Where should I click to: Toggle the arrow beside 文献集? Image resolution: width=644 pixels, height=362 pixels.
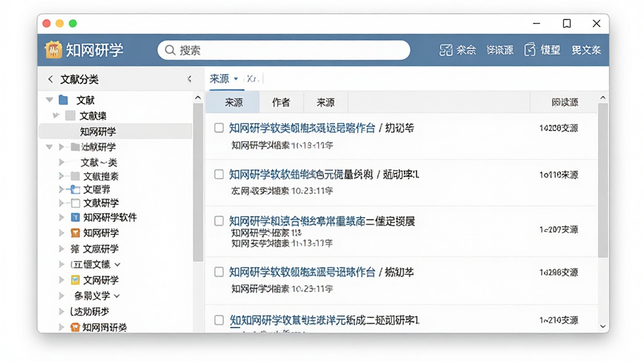[x=56, y=116]
